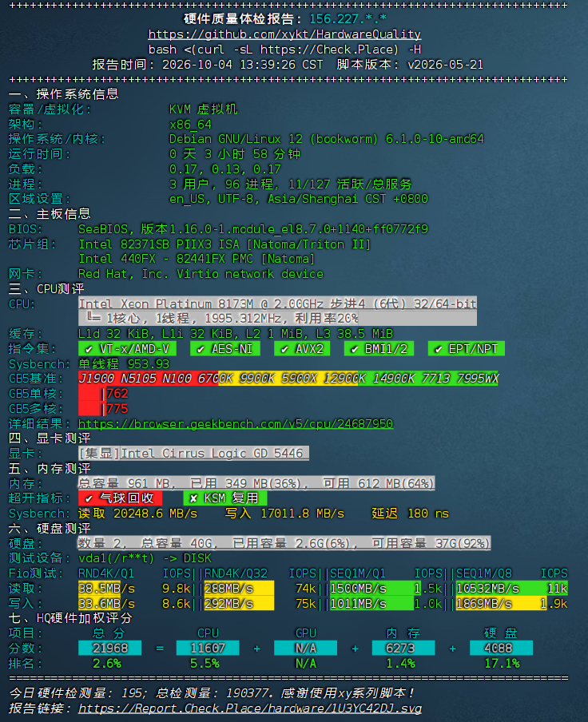Click the BMI1/2 instruction badge
The height and width of the screenshot is (722, 588).
click(379, 348)
